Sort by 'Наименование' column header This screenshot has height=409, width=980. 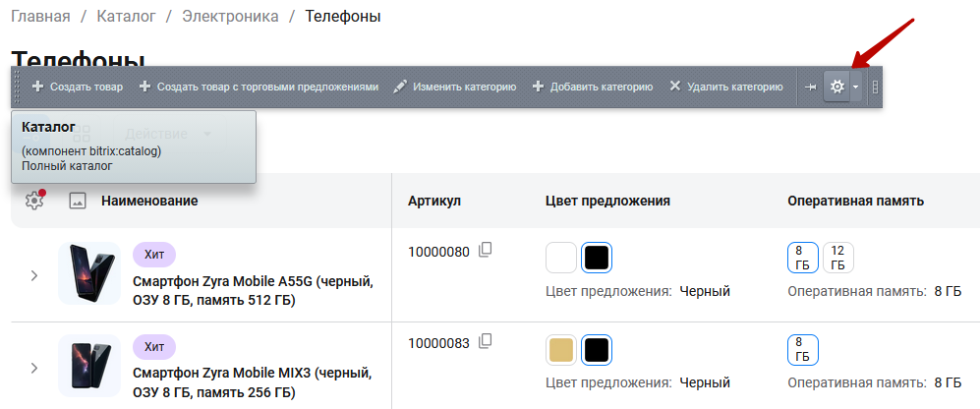click(x=149, y=201)
